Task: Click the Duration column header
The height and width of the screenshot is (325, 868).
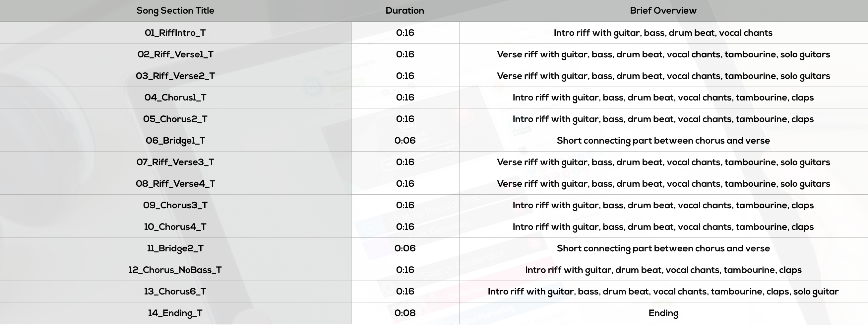Action: point(405,11)
